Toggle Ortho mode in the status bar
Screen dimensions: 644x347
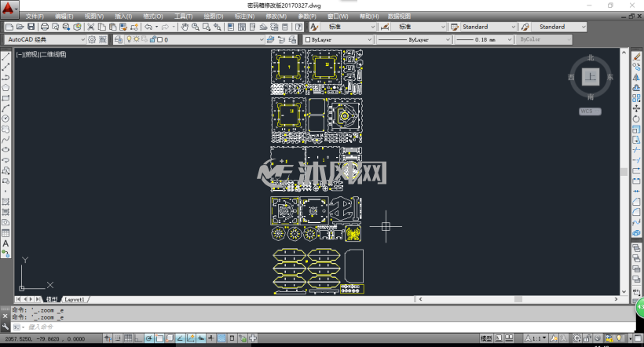(138, 338)
